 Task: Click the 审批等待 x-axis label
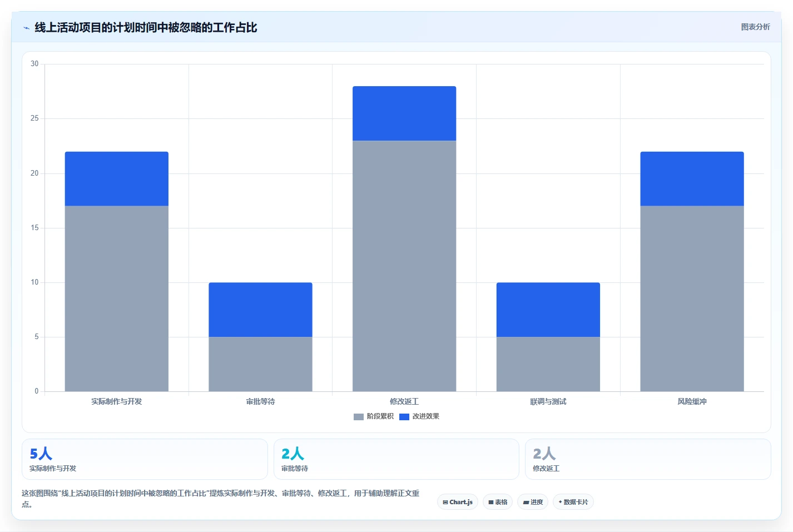pyautogui.click(x=260, y=401)
